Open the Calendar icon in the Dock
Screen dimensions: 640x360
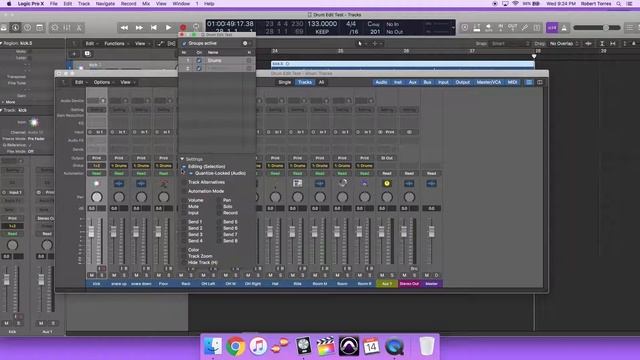pyautogui.click(x=371, y=347)
